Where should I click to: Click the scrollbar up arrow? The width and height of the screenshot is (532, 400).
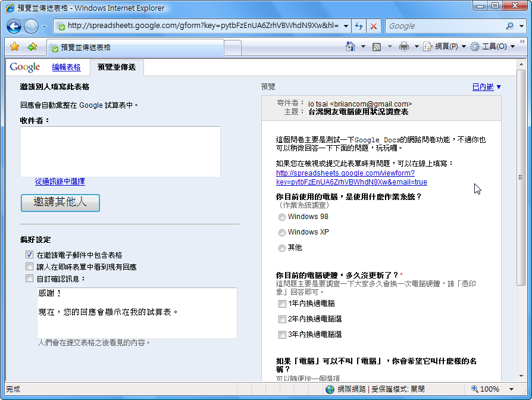click(521, 64)
